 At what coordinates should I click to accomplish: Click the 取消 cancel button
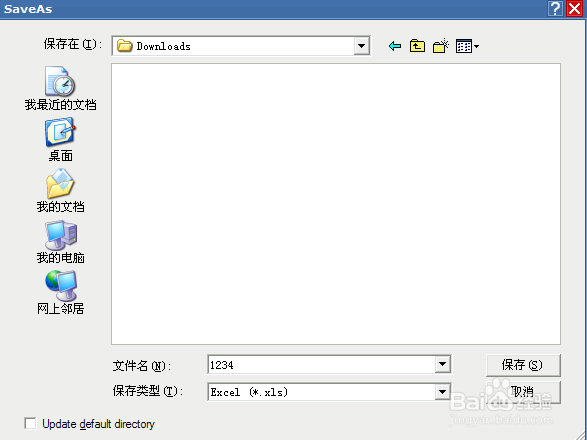tap(523, 392)
